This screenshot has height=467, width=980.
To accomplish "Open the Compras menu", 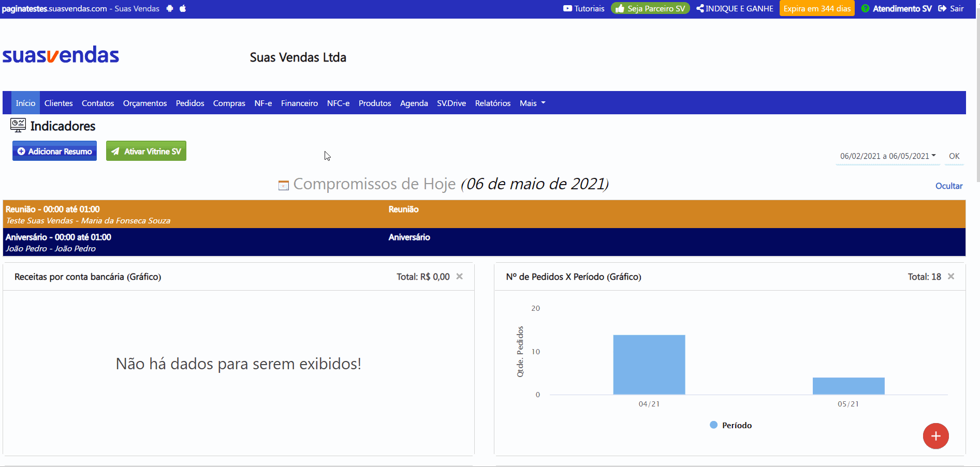I will [229, 103].
